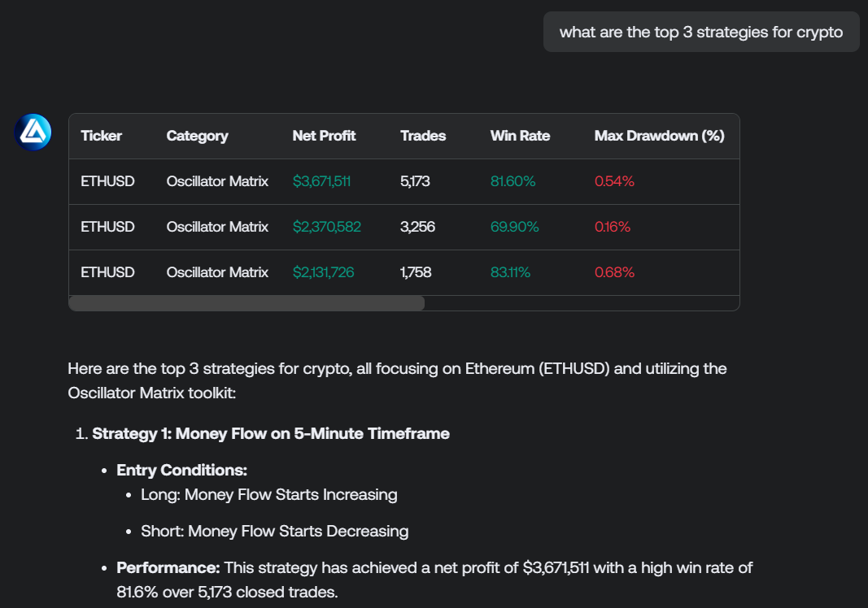The height and width of the screenshot is (608, 868).
Task: Click the 0.68% max drawdown value
Action: 614,272
